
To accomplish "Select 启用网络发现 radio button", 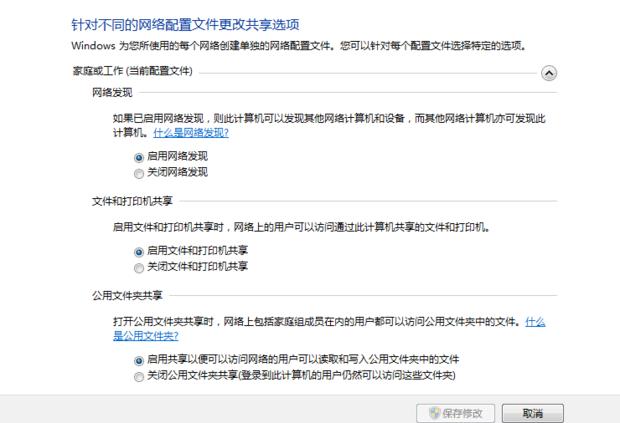I will click(139, 158).
